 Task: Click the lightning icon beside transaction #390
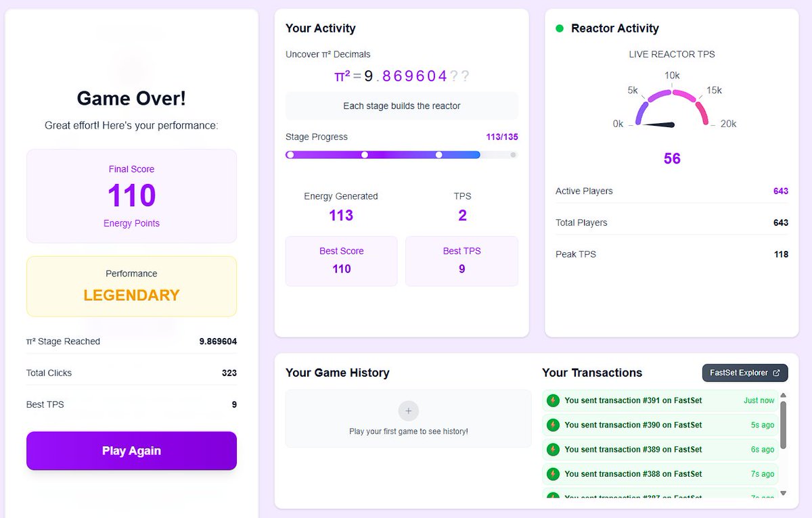(x=553, y=425)
